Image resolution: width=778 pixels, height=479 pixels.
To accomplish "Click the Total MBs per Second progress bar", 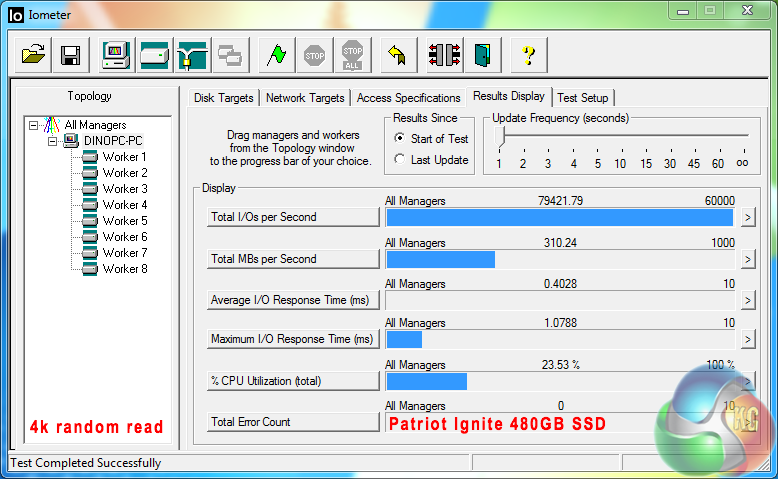I will (x=560, y=259).
